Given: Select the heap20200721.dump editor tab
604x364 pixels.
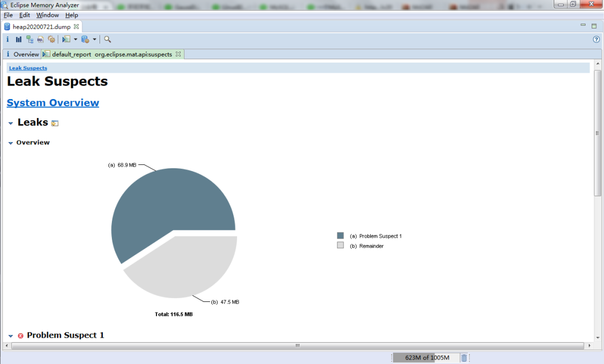Looking at the screenshot, I should (x=41, y=27).
